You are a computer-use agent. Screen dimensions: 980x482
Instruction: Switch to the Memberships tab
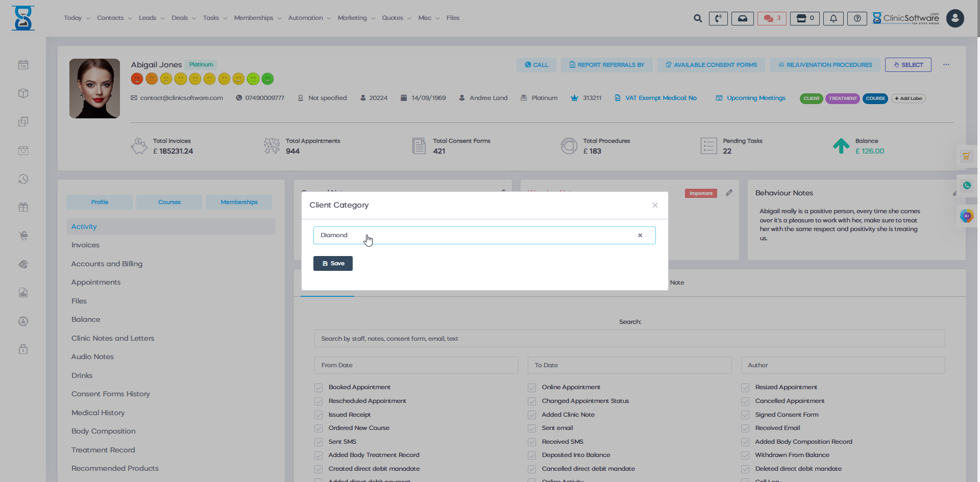(239, 202)
